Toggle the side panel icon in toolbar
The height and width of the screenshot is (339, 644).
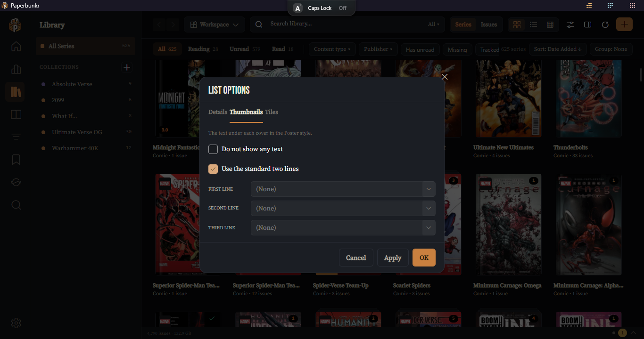pos(588,24)
